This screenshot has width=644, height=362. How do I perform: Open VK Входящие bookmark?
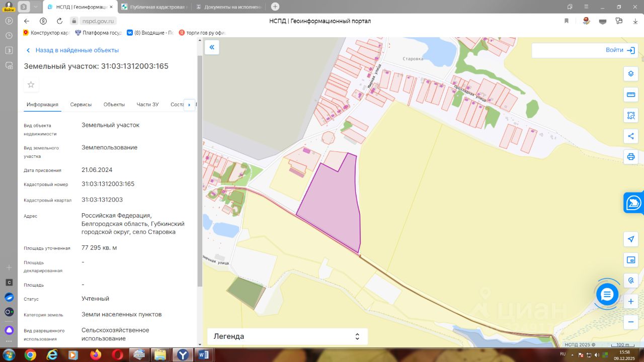tap(150, 33)
